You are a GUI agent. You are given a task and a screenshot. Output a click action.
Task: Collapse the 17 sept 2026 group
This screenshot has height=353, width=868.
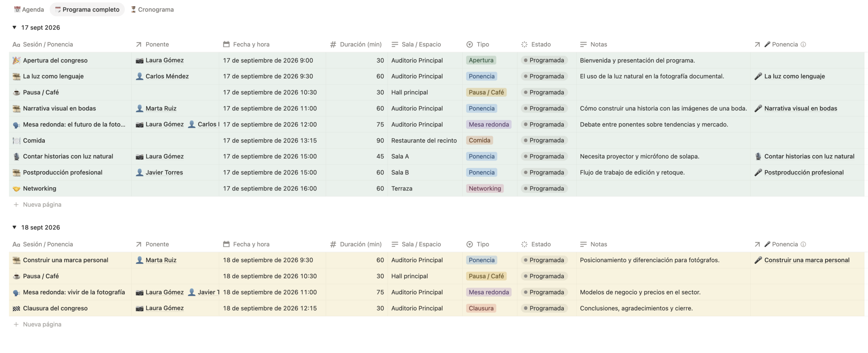[14, 27]
